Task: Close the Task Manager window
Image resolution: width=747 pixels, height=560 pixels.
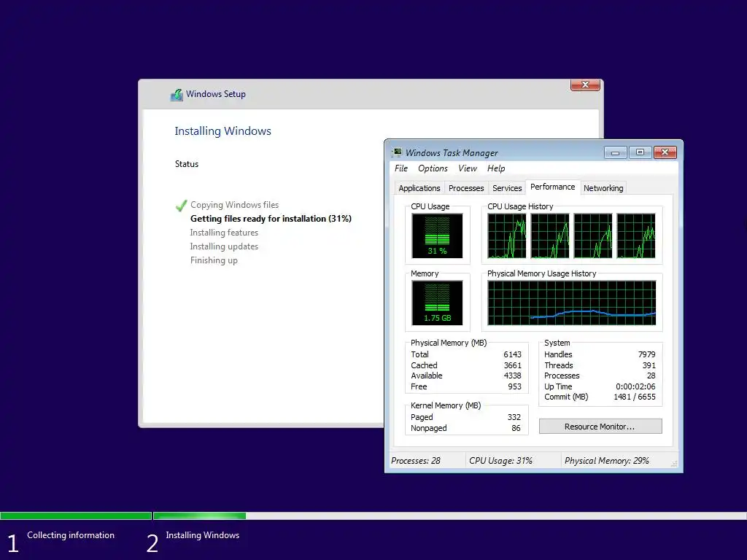Action: 665,152
